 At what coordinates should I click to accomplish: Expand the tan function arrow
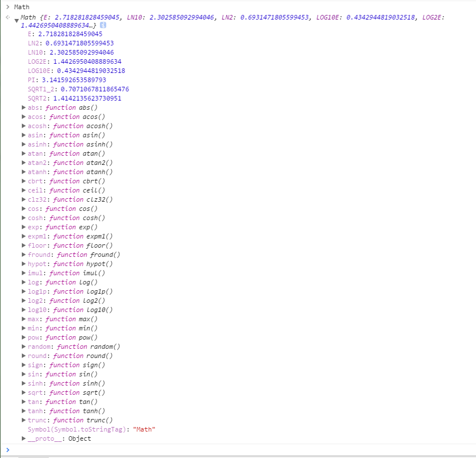click(24, 402)
